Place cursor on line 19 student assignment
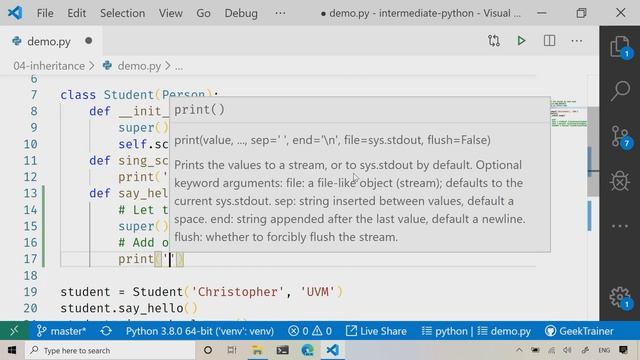 (202, 291)
